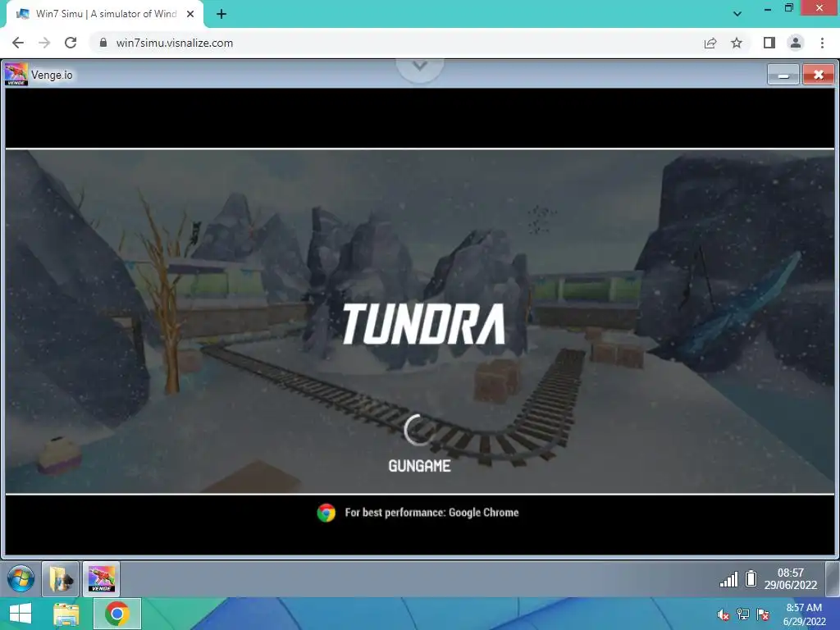Go back in Chrome browser history
Image resolution: width=840 pixels, height=630 pixels.
coord(18,43)
